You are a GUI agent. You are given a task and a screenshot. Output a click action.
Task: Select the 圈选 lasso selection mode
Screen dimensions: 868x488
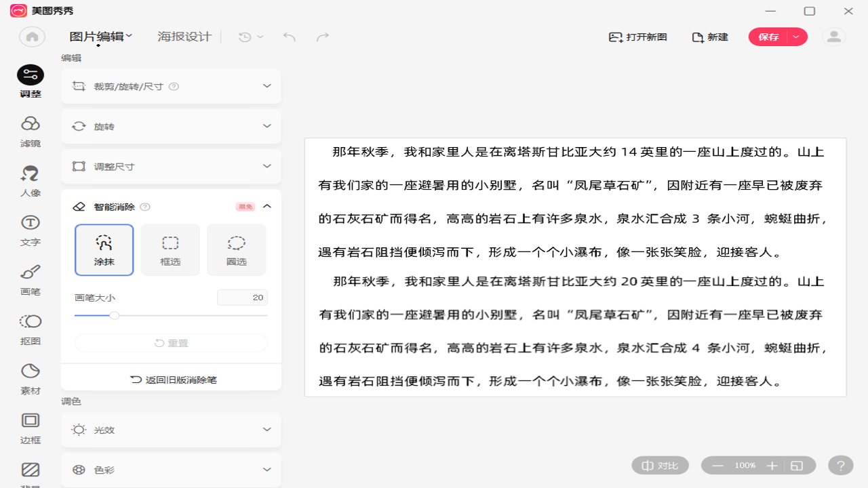click(237, 250)
